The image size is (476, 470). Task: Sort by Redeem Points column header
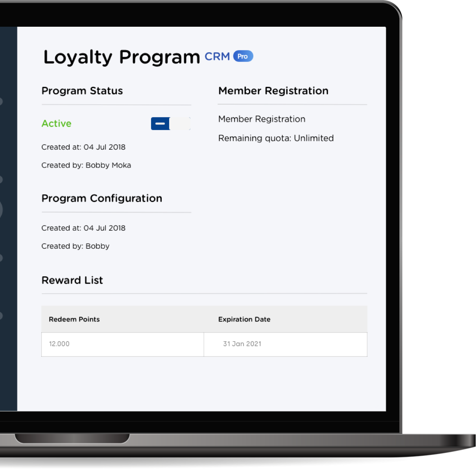[x=74, y=319]
